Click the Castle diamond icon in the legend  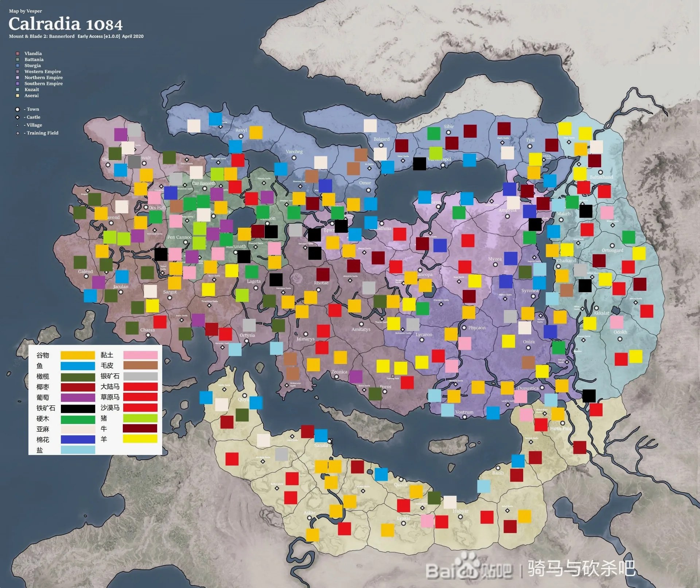click(x=17, y=117)
